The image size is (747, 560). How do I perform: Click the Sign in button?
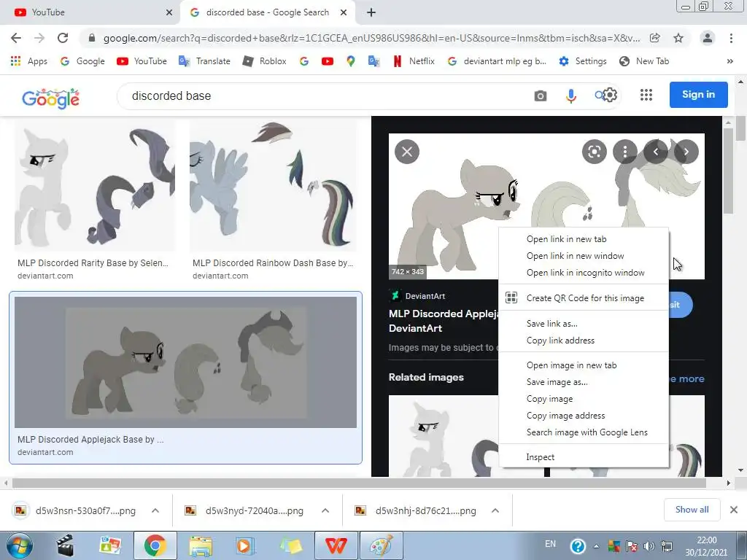pos(698,95)
